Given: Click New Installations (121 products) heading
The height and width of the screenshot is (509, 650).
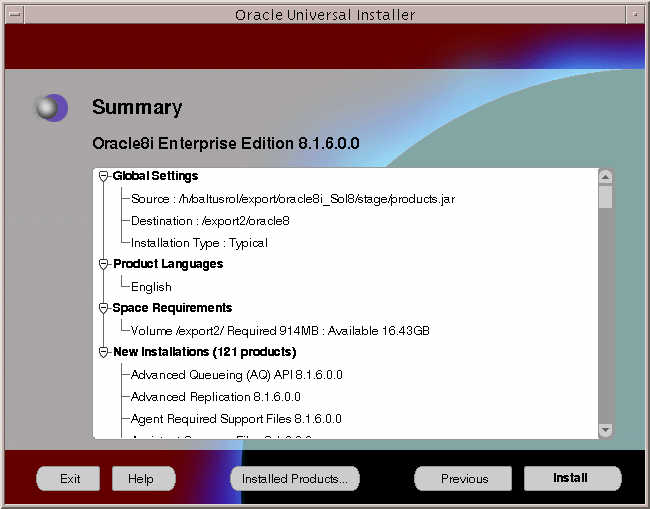Looking at the screenshot, I should pyautogui.click(x=204, y=352).
